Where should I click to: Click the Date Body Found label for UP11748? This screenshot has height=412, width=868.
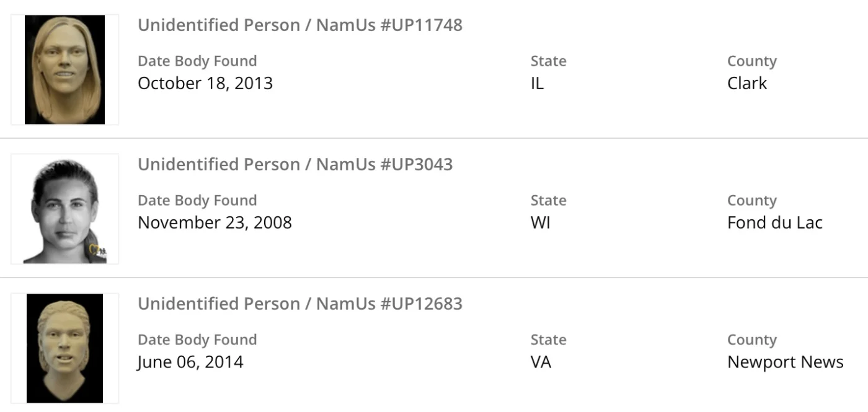[x=197, y=61]
